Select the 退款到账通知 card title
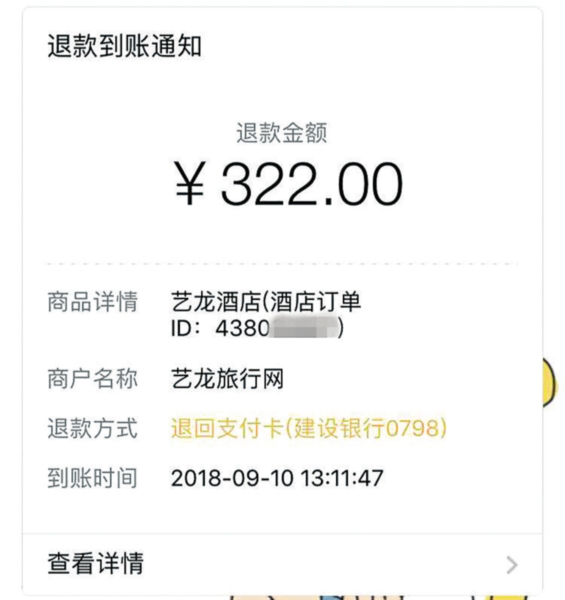Image resolution: width=565 pixels, height=600 pixels. pos(124,46)
